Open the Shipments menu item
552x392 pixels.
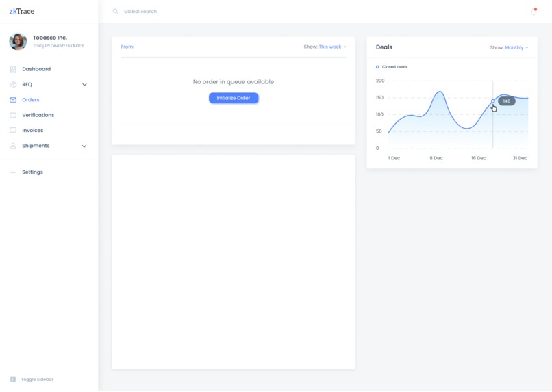[36, 146]
